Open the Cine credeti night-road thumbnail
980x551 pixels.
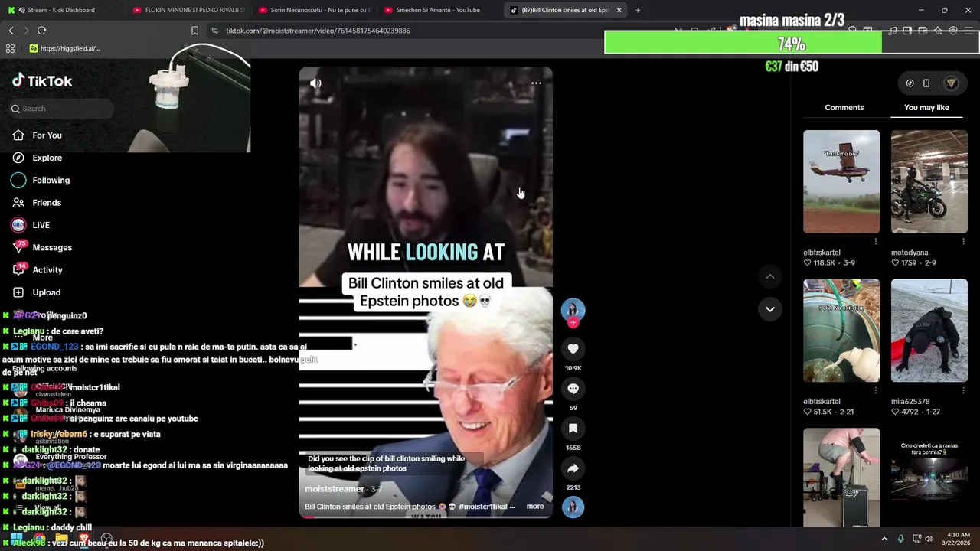(x=929, y=478)
